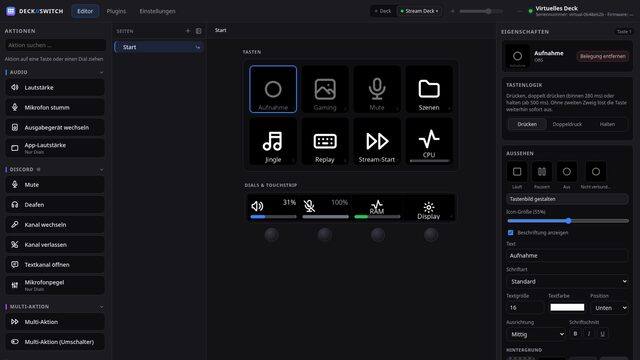Open the Ausrichtung Mittig dropdown

pyautogui.click(x=536, y=334)
